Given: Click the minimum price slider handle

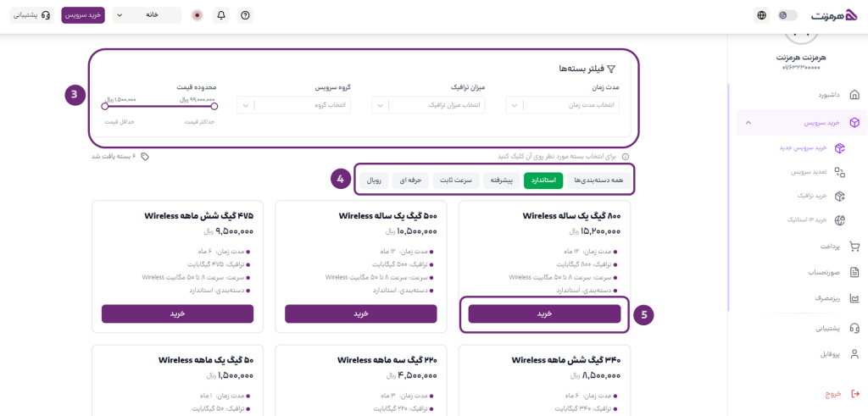Looking at the screenshot, I should point(104,106).
